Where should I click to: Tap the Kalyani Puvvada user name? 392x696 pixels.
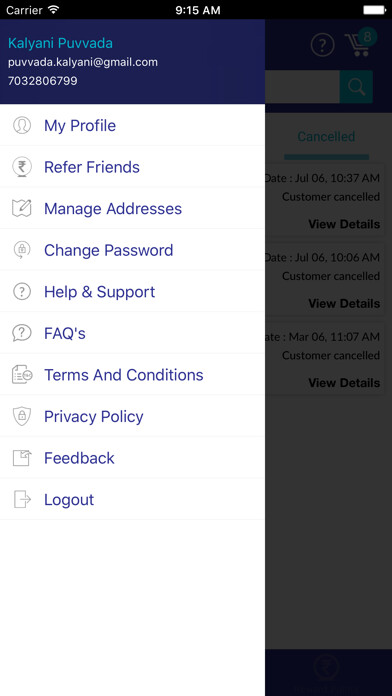(60, 43)
